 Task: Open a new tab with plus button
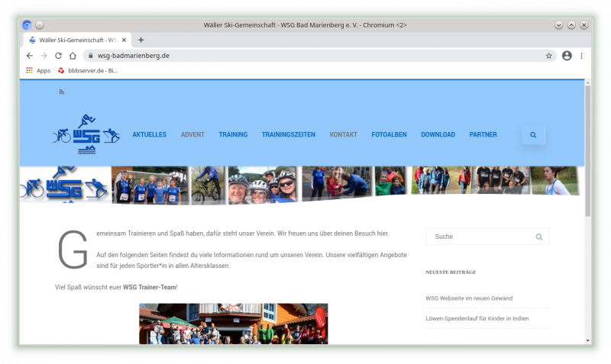(141, 40)
